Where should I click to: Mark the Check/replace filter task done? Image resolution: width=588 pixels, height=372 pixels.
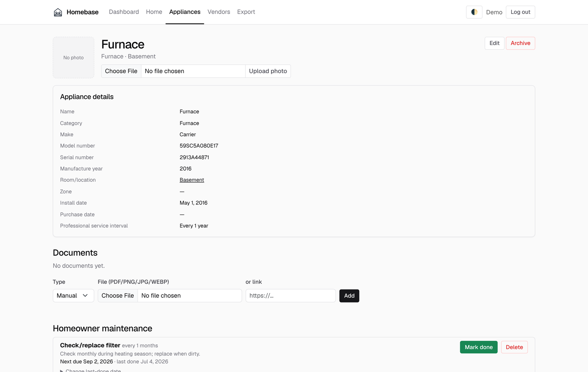pos(478,347)
